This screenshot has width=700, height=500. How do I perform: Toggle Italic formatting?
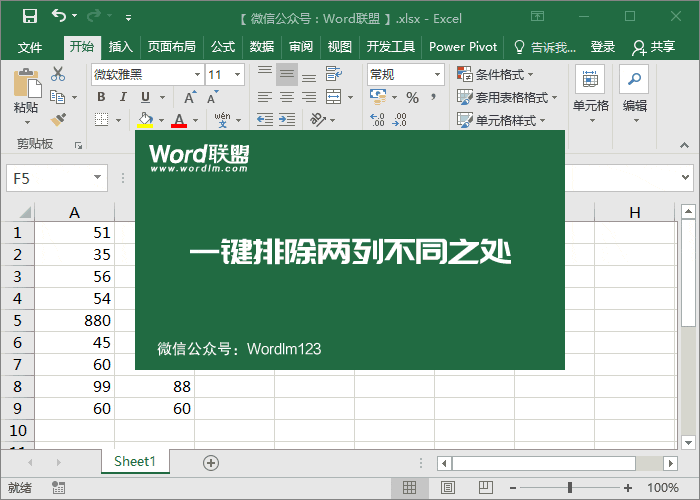pyautogui.click(x=124, y=97)
